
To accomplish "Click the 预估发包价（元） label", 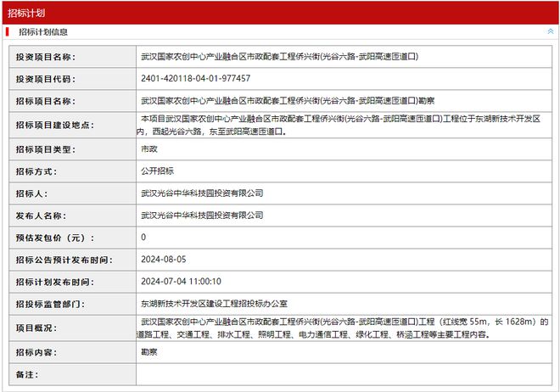I will (54, 238).
